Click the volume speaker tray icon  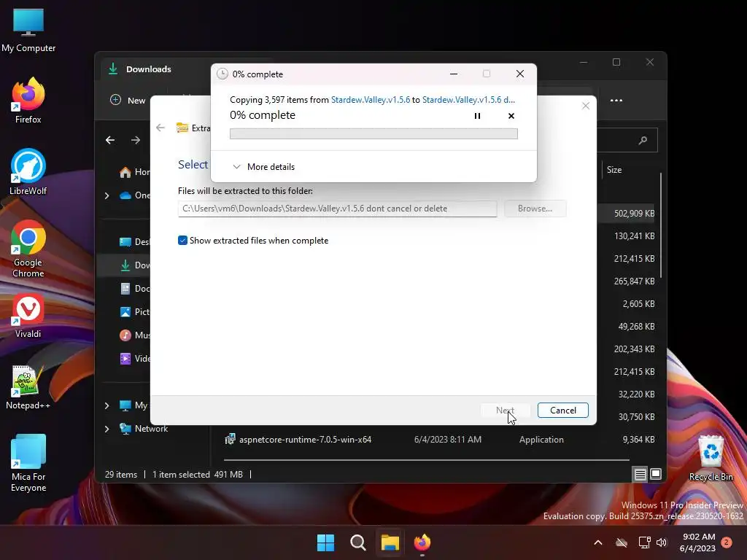[x=662, y=542]
